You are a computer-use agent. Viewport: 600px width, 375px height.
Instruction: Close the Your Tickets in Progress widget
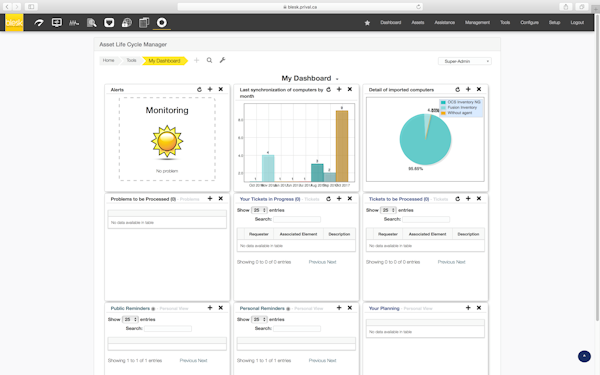tap(350, 199)
